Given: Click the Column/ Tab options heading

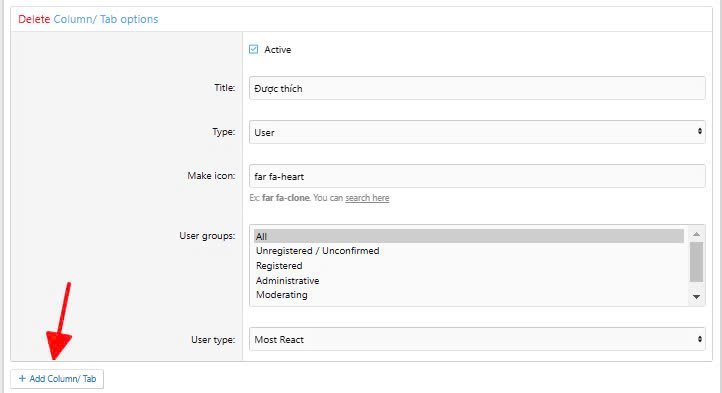Looking at the screenshot, I should pyautogui.click(x=106, y=19).
